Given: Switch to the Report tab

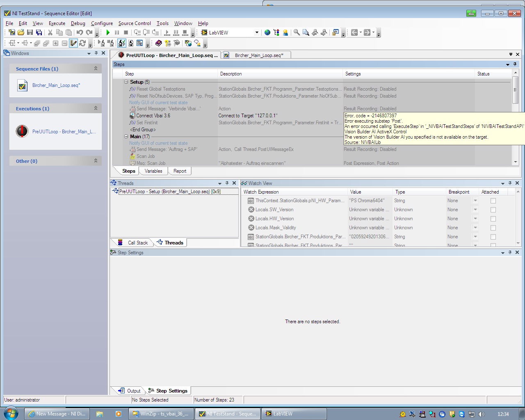Looking at the screenshot, I should [x=180, y=171].
